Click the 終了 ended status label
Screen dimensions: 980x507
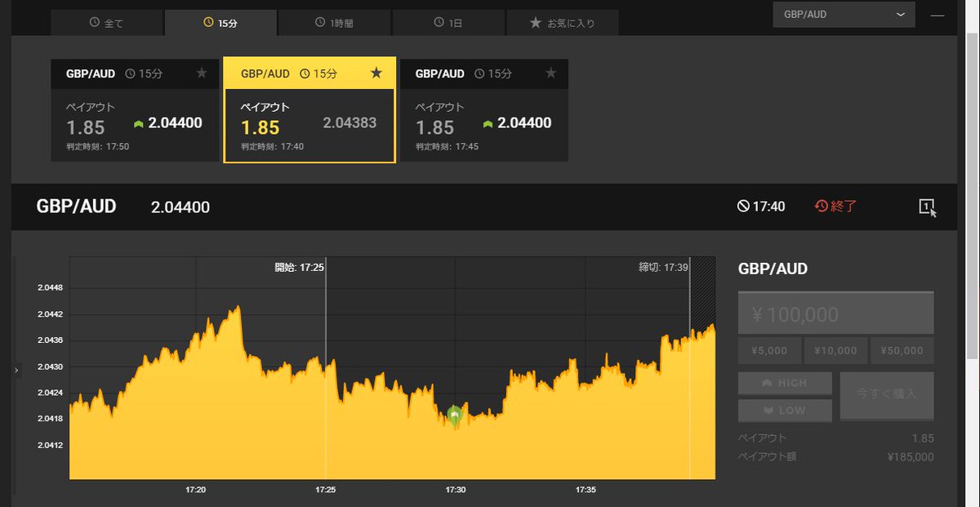click(836, 207)
